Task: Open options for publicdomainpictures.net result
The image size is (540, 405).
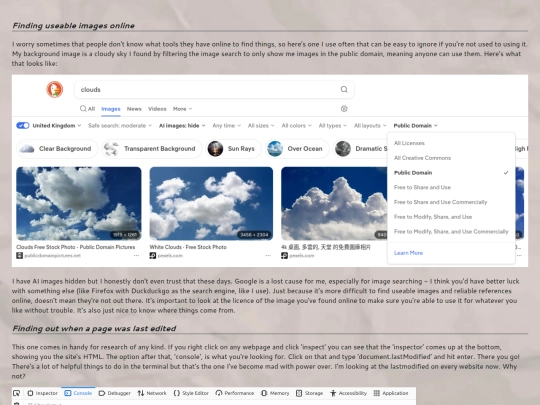Action: [x=136, y=256]
